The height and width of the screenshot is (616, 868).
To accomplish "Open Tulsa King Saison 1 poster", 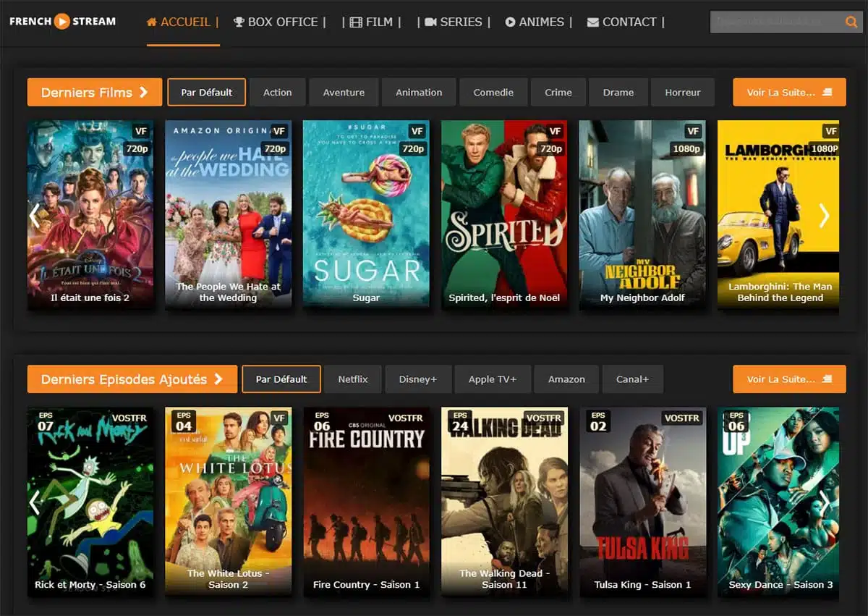I will tap(642, 502).
